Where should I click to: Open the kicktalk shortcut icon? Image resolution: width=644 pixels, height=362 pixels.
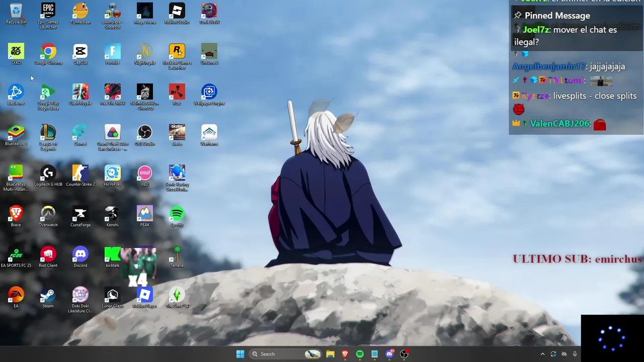coord(113,257)
